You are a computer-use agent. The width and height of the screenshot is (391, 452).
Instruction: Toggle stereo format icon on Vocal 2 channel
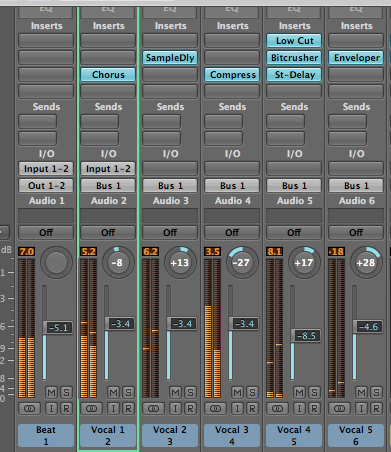click(x=153, y=408)
